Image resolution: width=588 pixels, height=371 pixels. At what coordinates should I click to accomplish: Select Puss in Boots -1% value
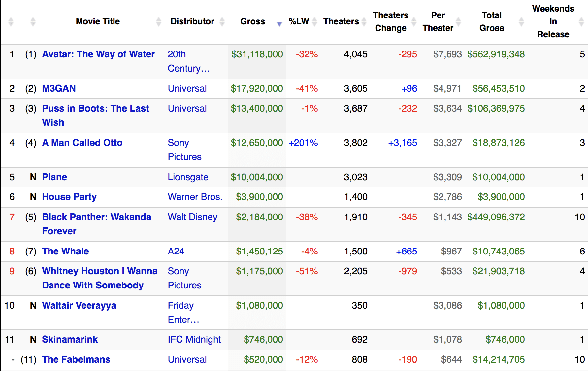coord(309,108)
